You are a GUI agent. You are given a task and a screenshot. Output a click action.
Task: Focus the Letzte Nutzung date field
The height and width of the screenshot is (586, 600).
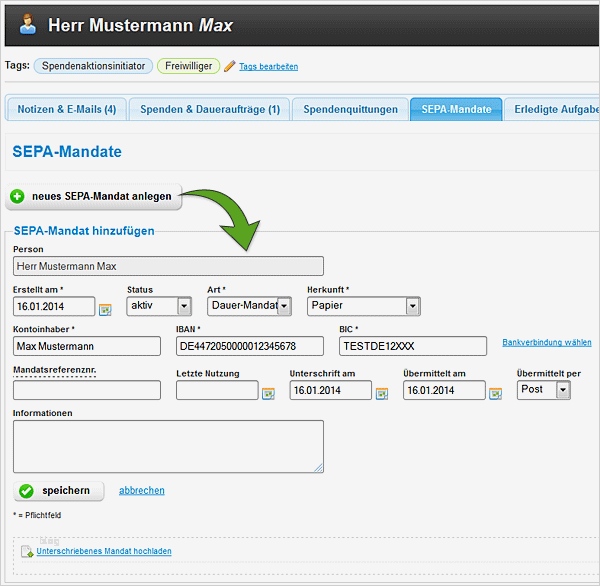tap(217, 390)
